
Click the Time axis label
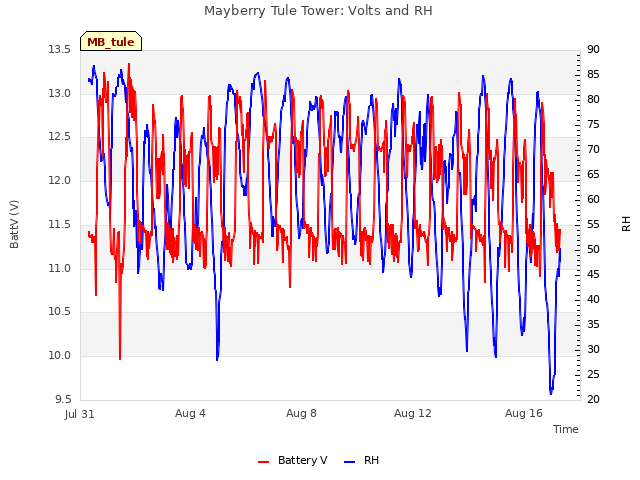coord(565,429)
